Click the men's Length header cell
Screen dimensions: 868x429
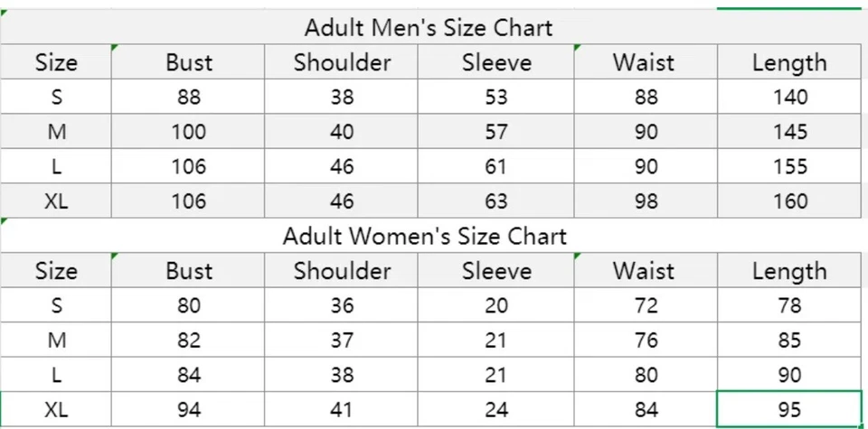click(789, 62)
